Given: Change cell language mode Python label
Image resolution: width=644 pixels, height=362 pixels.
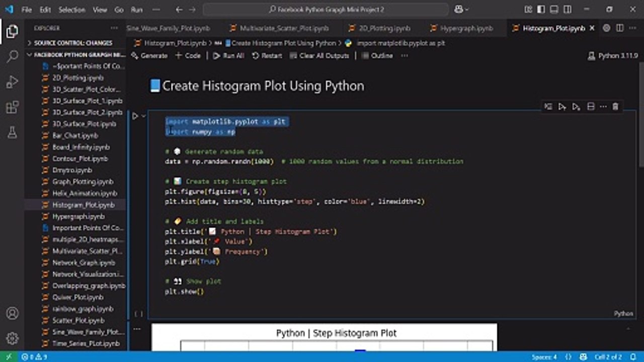Looking at the screenshot, I should pyautogui.click(x=623, y=313).
